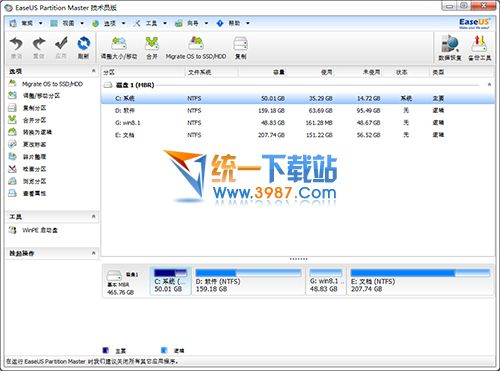Click the 56.52 GB unused value

pos(368,135)
